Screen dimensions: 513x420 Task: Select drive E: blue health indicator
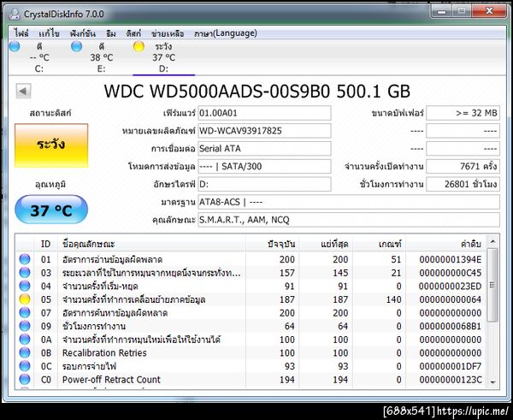[77, 46]
